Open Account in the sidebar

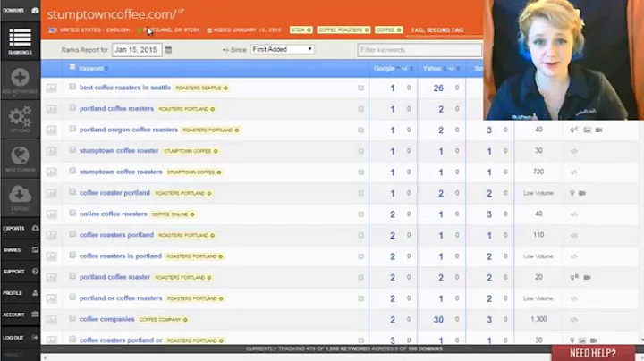20,315
